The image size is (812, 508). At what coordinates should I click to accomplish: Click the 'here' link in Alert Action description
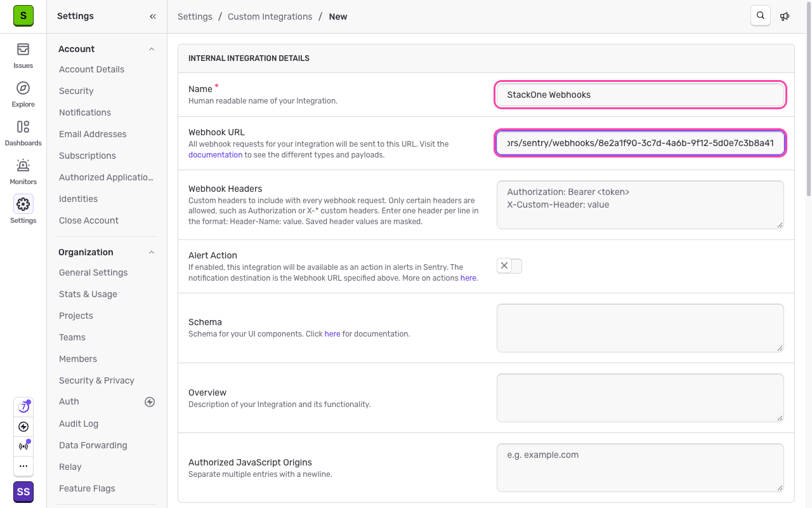click(468, 278)
